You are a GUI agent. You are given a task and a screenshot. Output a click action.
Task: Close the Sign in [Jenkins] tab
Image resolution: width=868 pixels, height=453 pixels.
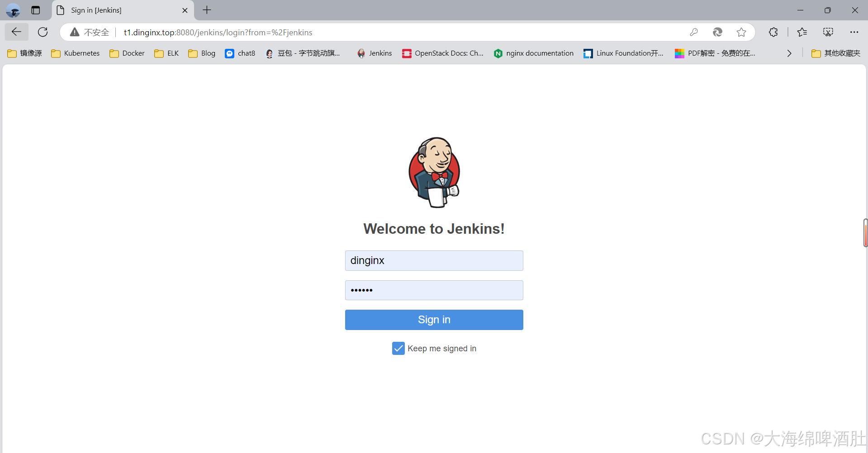pos(185,10)
